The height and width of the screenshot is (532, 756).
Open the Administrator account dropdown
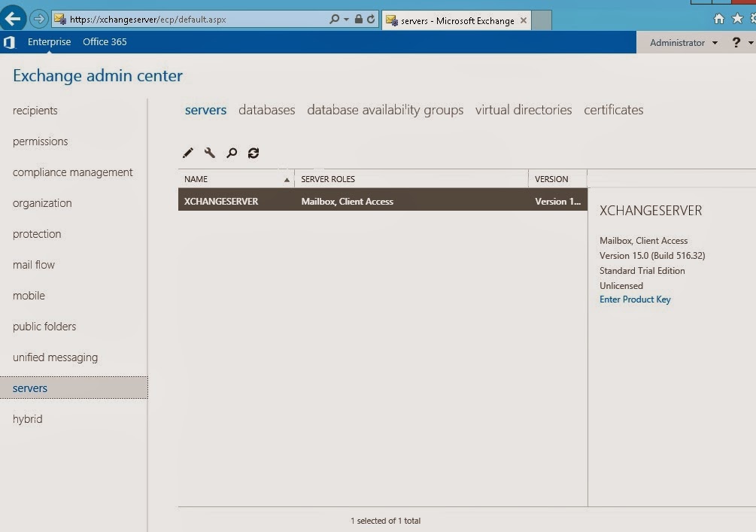(684, 42)
